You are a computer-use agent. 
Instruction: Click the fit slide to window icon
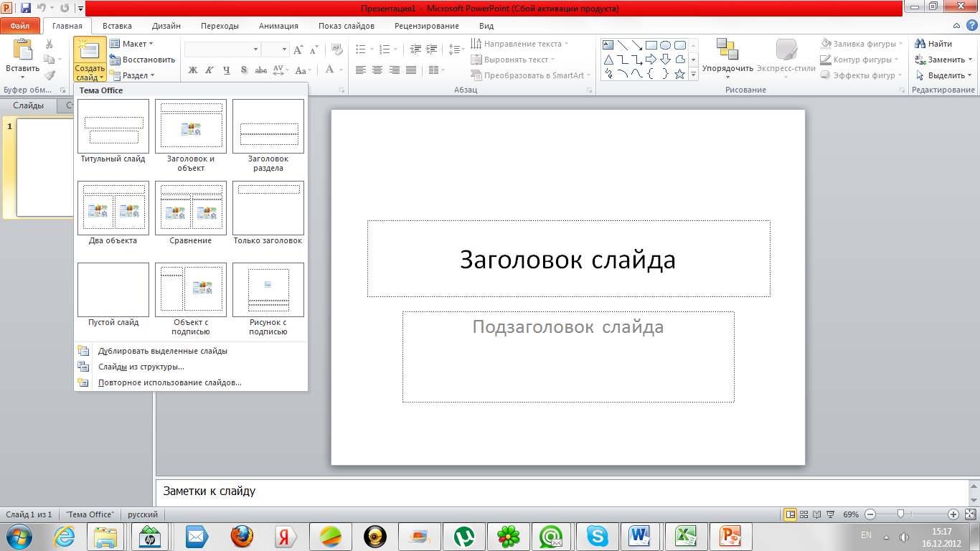[x=971, y=514]
